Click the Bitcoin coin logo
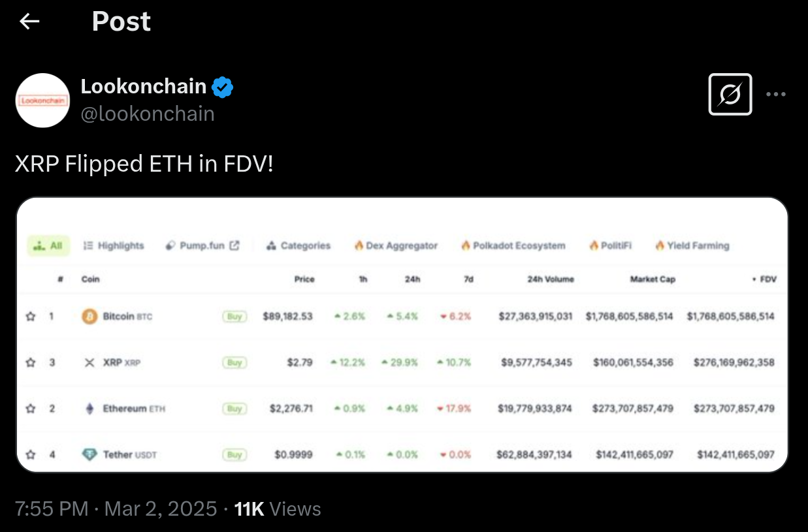This screenshot has width=808, height=532. (x=89, y=317)
